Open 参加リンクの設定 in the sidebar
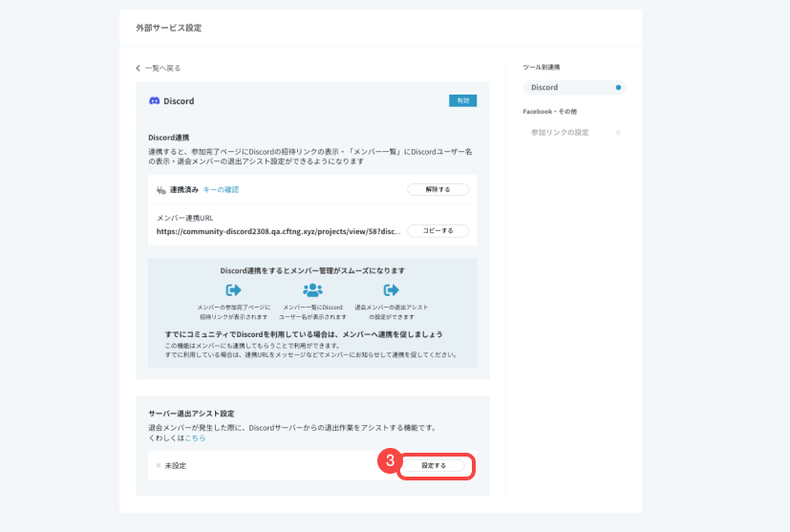The image size is (790, 532). click(x=560, y=133)
